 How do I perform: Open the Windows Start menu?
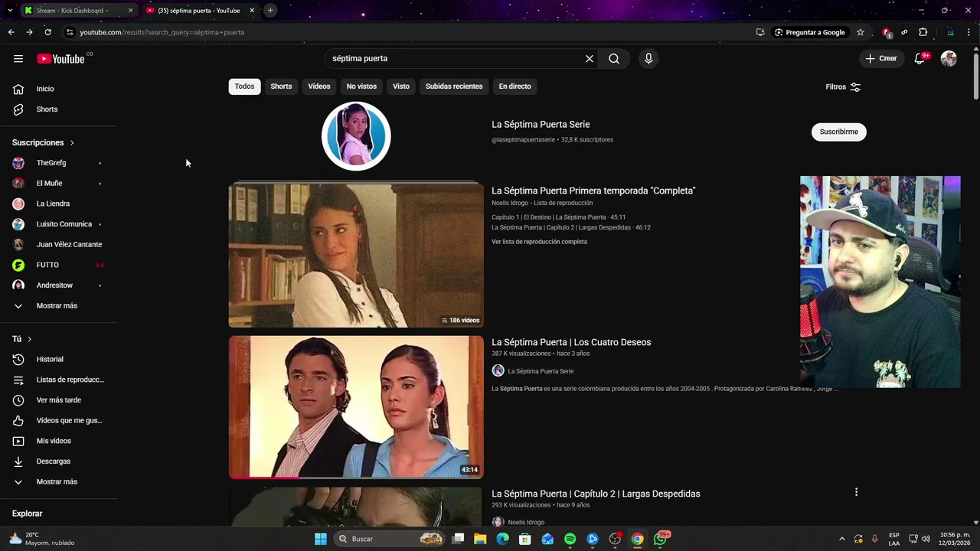click(321, 539)
